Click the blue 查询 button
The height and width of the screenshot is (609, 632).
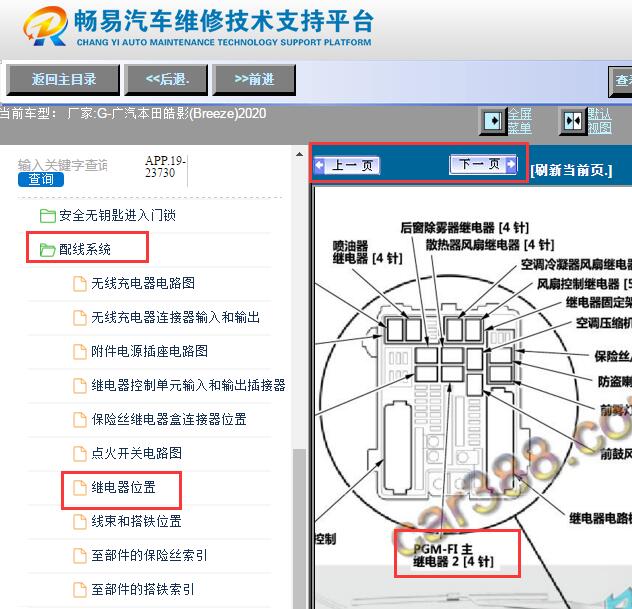pyautogui.click(x=41, y=179)
